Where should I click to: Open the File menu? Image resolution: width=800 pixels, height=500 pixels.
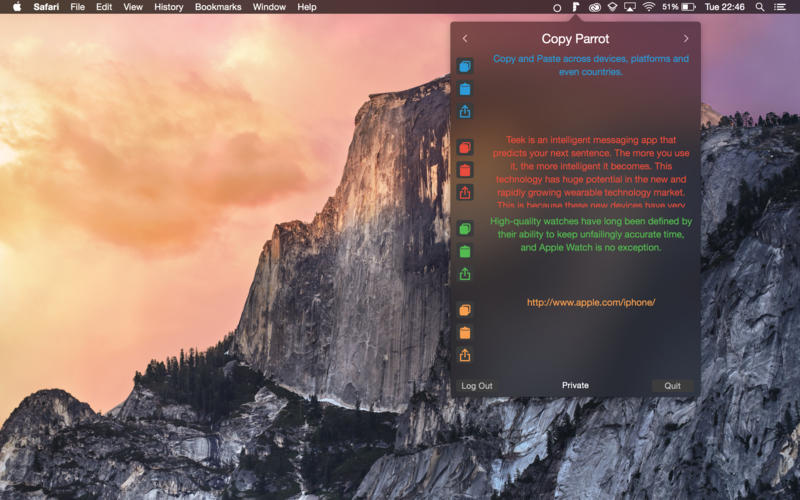pos(78,7)
